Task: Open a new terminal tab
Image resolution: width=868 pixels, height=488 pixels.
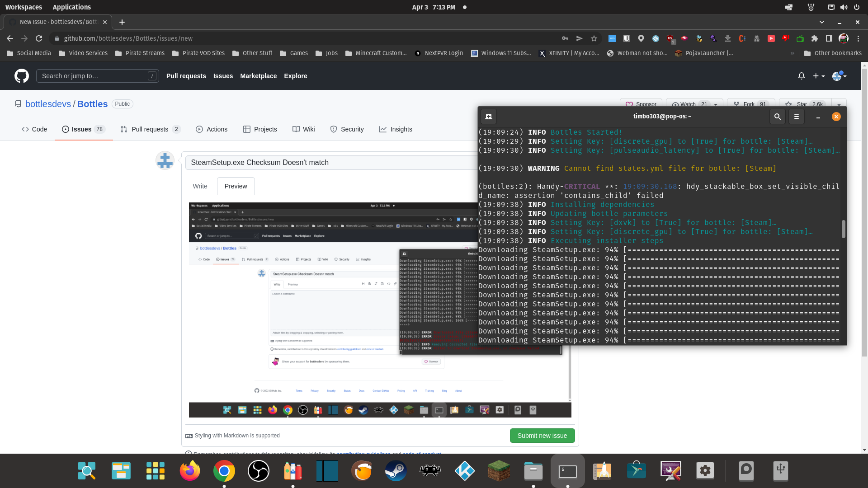Action: click(488, 117)
